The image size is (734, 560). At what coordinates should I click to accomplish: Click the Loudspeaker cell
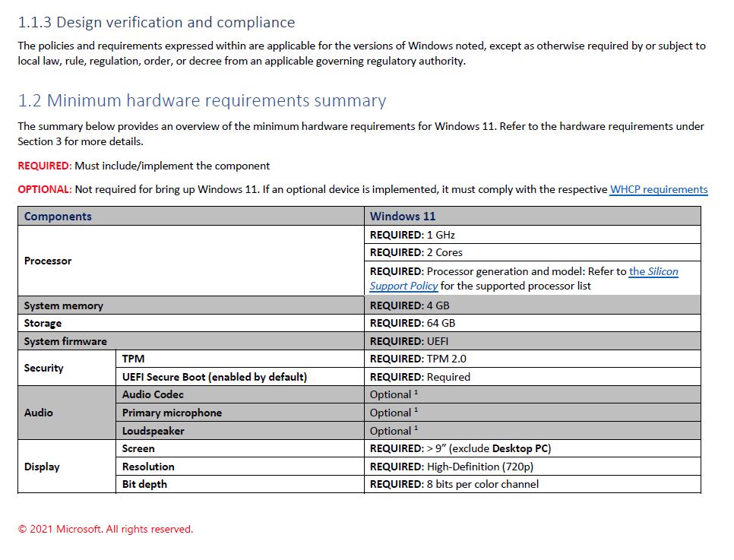pos(240,431)
